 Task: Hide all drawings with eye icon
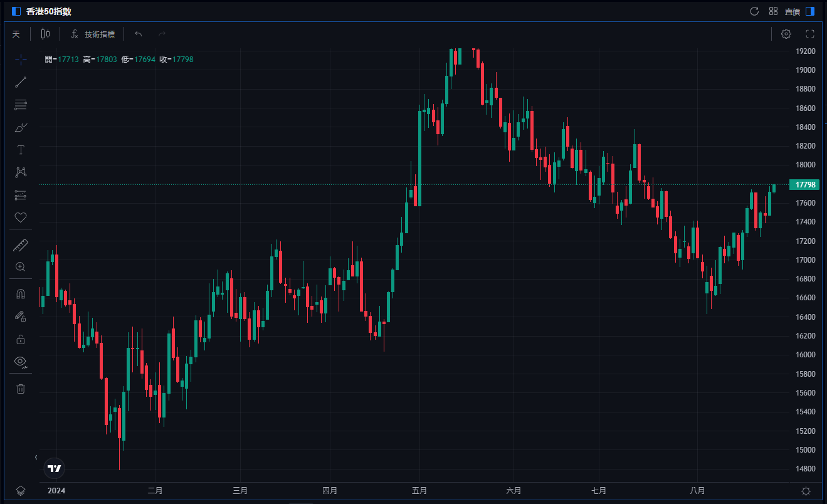click(x=21, y=362)
